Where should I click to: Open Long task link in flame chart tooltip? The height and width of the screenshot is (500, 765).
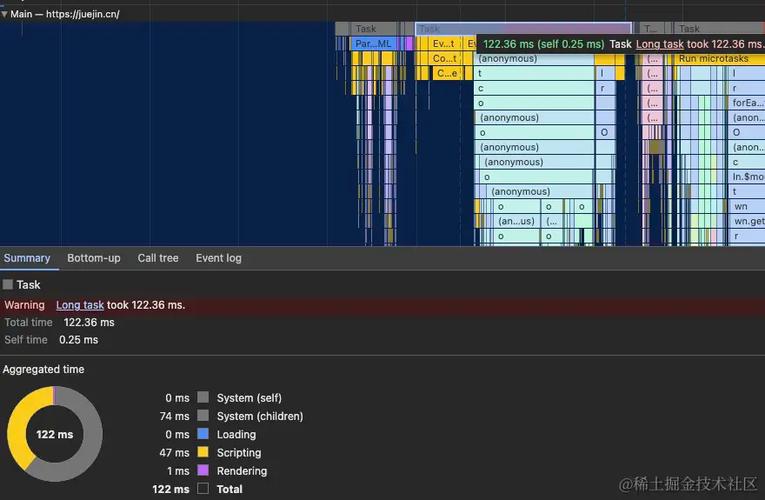click(x=660, y=44)
